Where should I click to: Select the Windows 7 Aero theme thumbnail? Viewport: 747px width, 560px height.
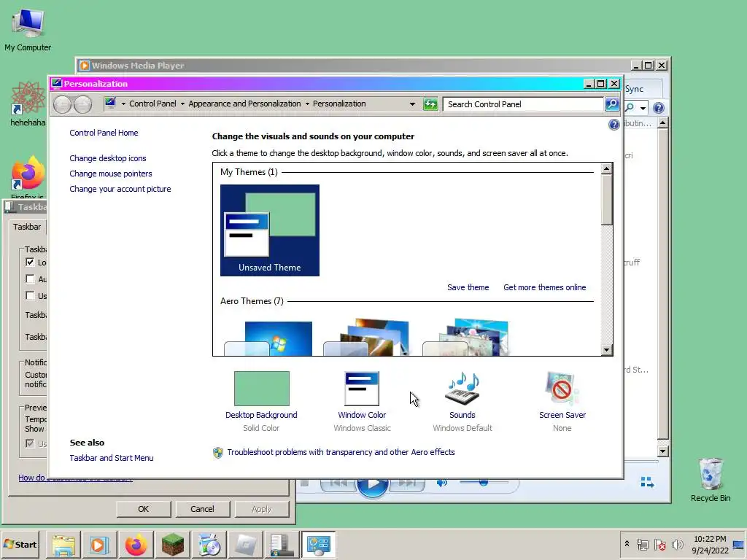(268, 338)
